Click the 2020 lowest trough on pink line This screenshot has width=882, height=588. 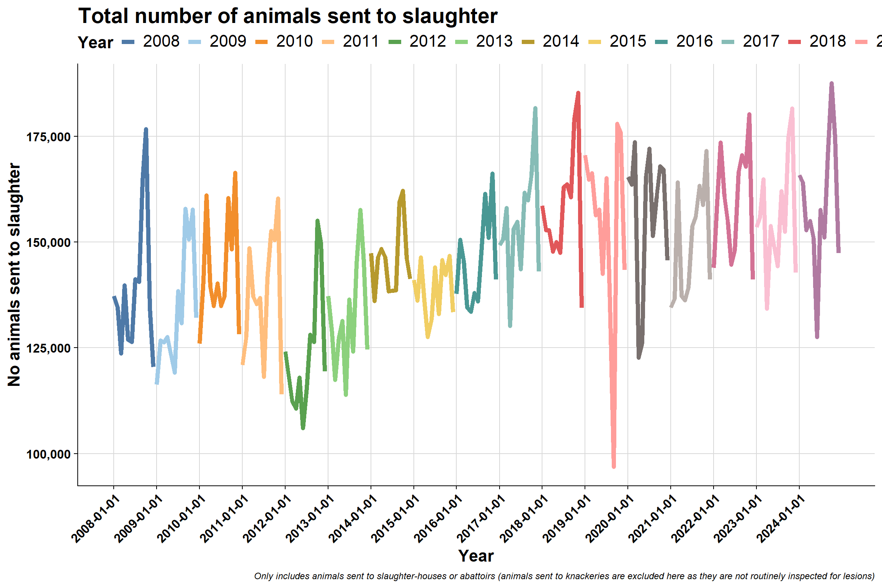point(614,467)
